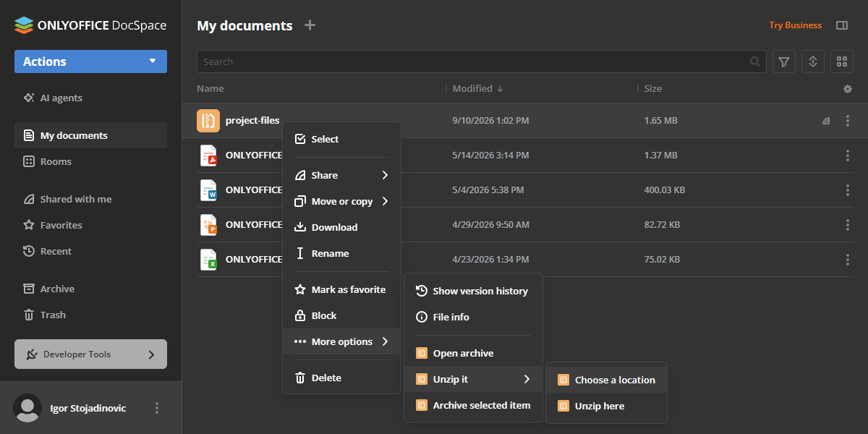Select Mark as favorite option
The width and height of the screenshot is (868, 434).
341,289
